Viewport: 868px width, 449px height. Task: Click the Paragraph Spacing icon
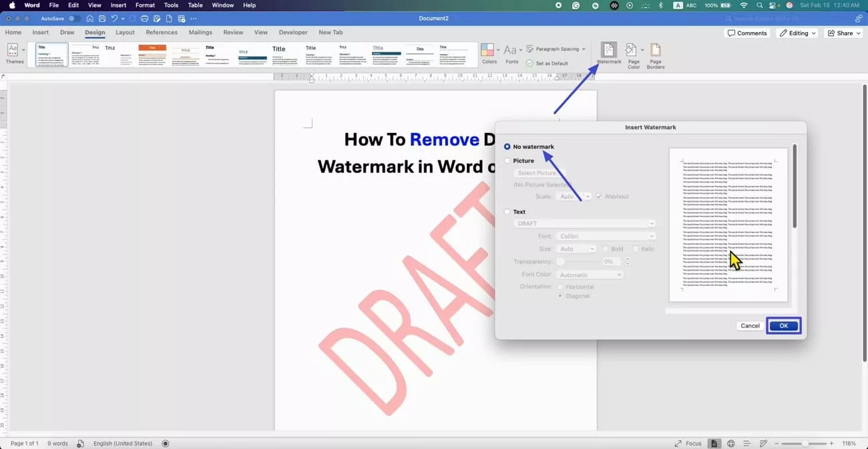pyautogui.click(x=530, y=49)
